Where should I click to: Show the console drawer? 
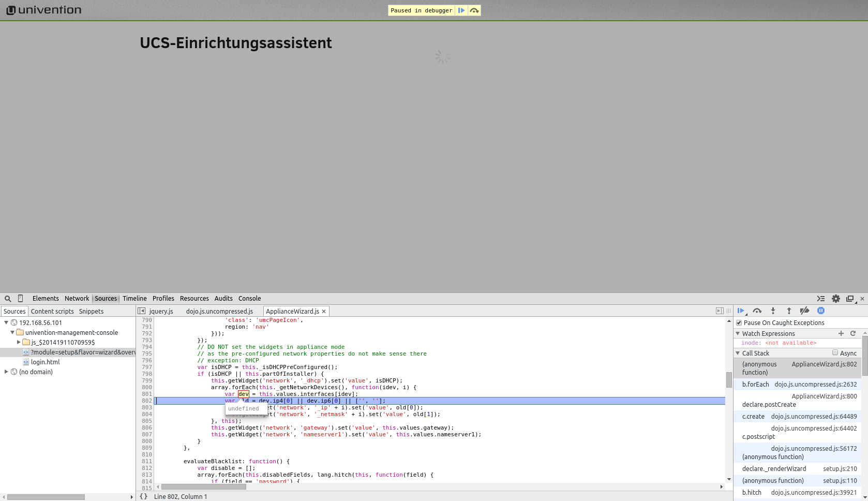(x=820, y=299)
